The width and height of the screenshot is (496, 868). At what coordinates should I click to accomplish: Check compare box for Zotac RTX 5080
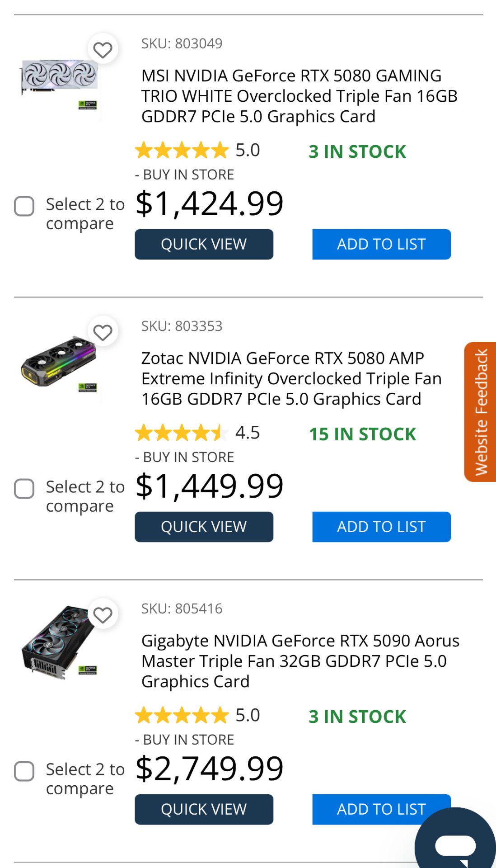[x=24, y=489]
